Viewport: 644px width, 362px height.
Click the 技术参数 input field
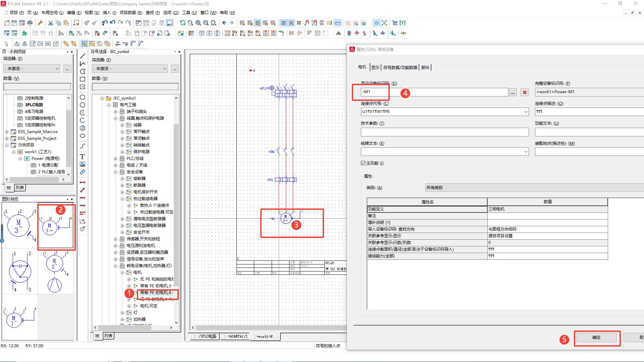pos(444,132)
